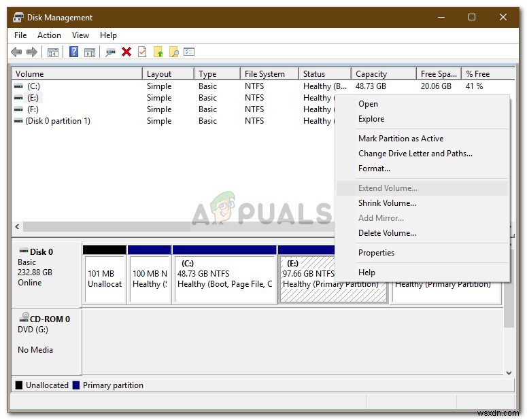Click the vertical scrollbar down arrow
527x420 pixels.
pos(509,373)
